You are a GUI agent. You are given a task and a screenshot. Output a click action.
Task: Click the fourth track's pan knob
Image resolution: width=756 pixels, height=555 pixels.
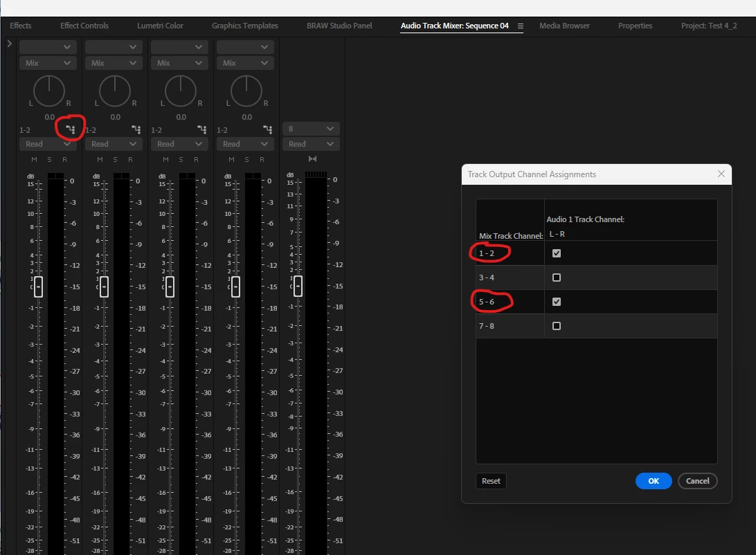click(246, 91)
